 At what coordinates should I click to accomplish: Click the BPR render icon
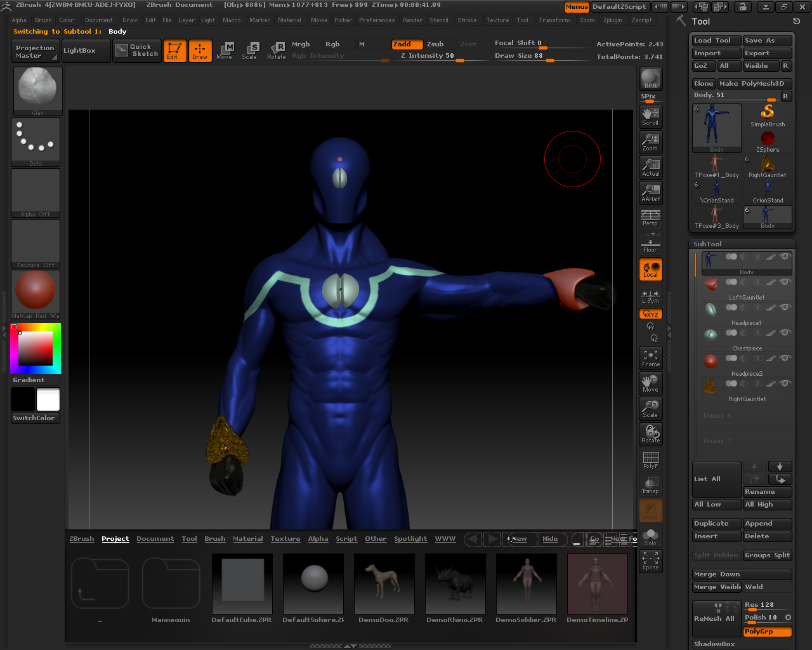click(x=650, y=77)
